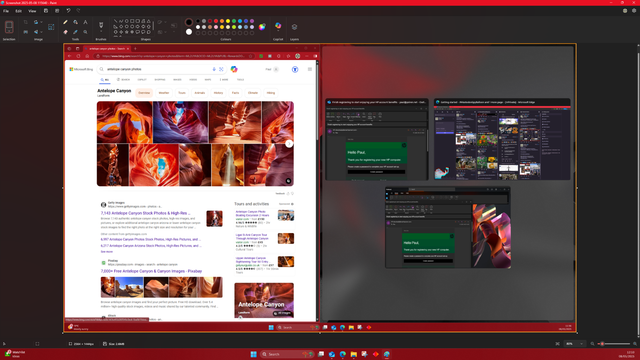Viewport: 640px width, 360px height.
Task: Open the View menu
Action: point(32,11)
